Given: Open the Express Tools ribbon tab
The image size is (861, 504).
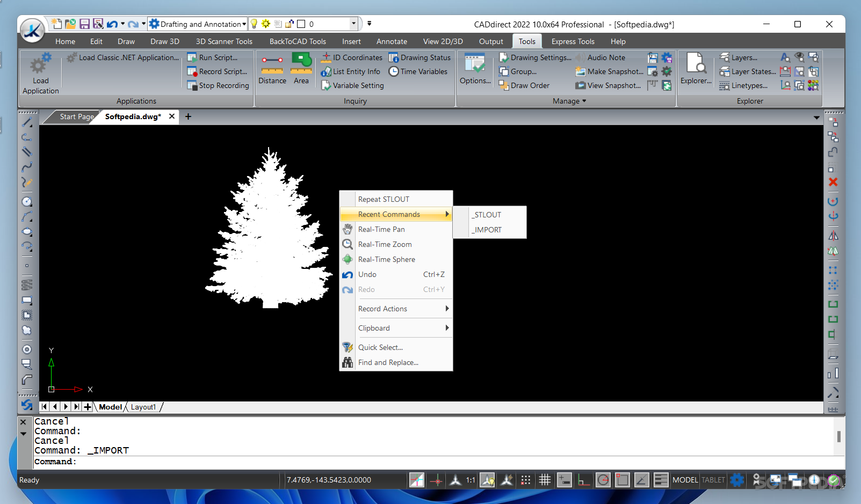Looking at the screenshot, I should (573, 41).
